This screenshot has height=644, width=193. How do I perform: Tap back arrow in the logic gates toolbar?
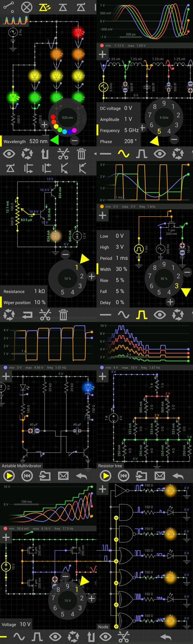pos(166,637)
